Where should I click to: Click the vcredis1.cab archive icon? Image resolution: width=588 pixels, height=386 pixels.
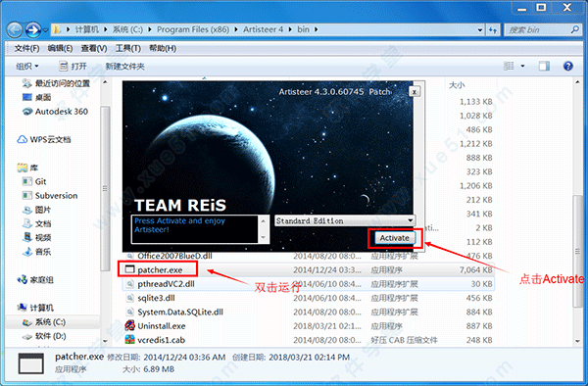pos(129,340)
